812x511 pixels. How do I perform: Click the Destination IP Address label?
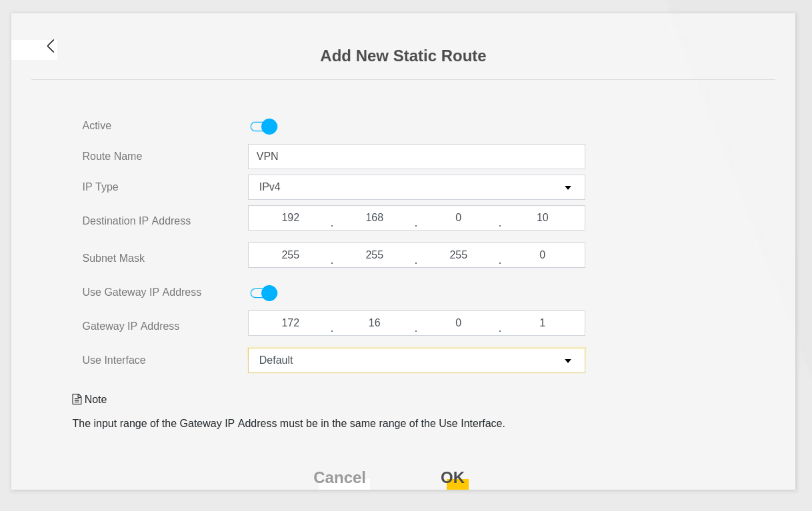coord(137,221)
